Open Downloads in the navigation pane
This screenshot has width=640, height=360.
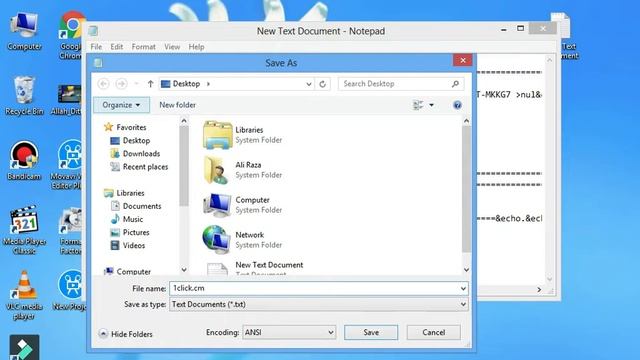(135, 153)
